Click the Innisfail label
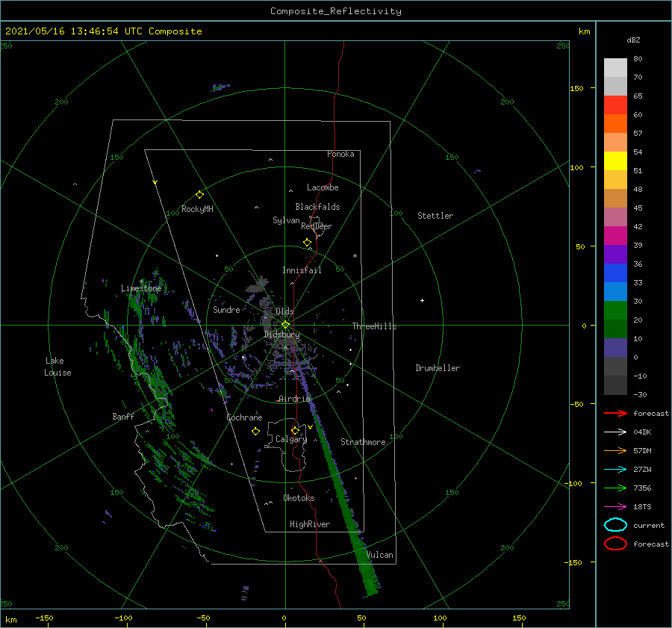The width and height of the screenshot is (672, 628). [302, 270]
